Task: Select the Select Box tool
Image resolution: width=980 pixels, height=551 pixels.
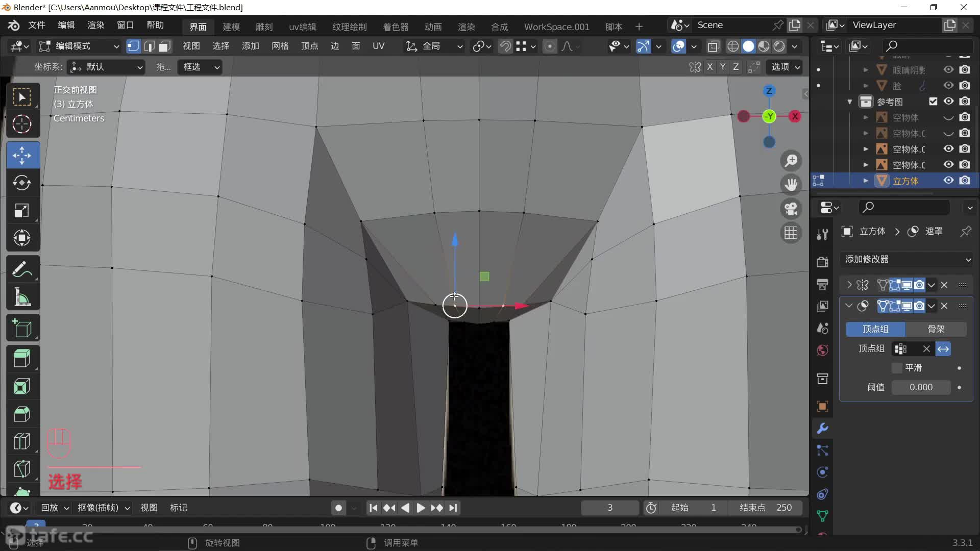Action: 22,97
